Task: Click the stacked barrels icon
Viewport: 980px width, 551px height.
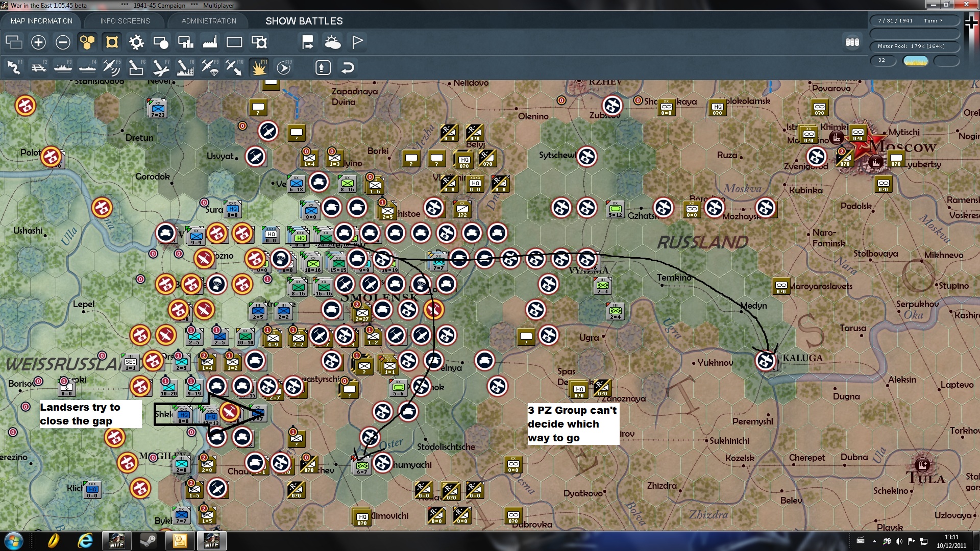Action: [852, 42]
